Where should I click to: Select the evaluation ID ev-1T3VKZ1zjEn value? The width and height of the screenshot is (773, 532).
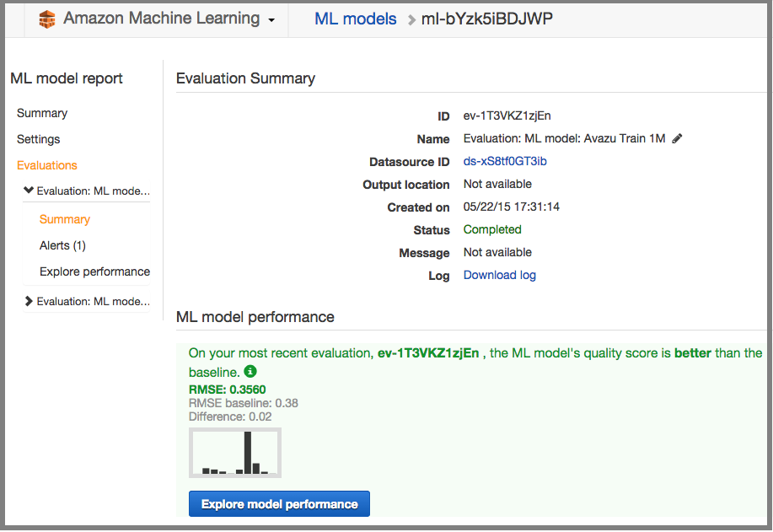click(507, 116)
